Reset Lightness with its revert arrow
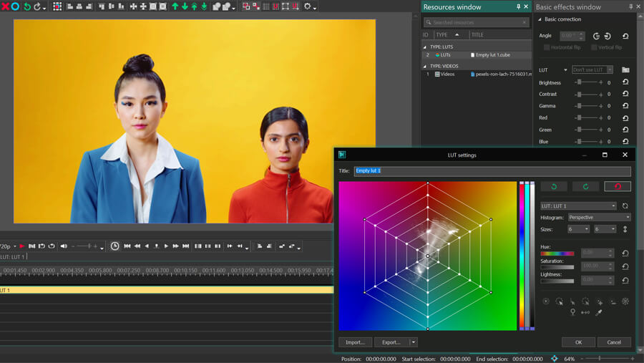The width and height of the screenshot is (644, 363). (x=625, y=281)
